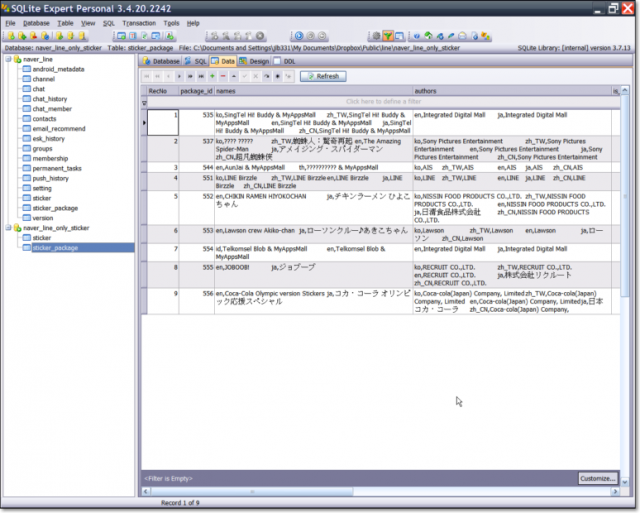Switch to the Database tab
640x513 pixels.
pyautogui.click(x=161, y=61)
